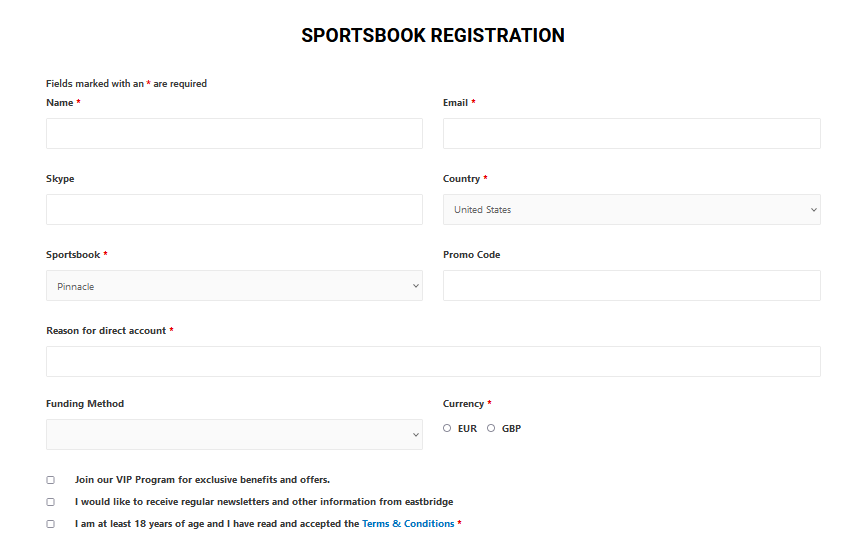849x547 pixels.
Task: Open the Country dropdown showing United States
Action: pos(631,210)
